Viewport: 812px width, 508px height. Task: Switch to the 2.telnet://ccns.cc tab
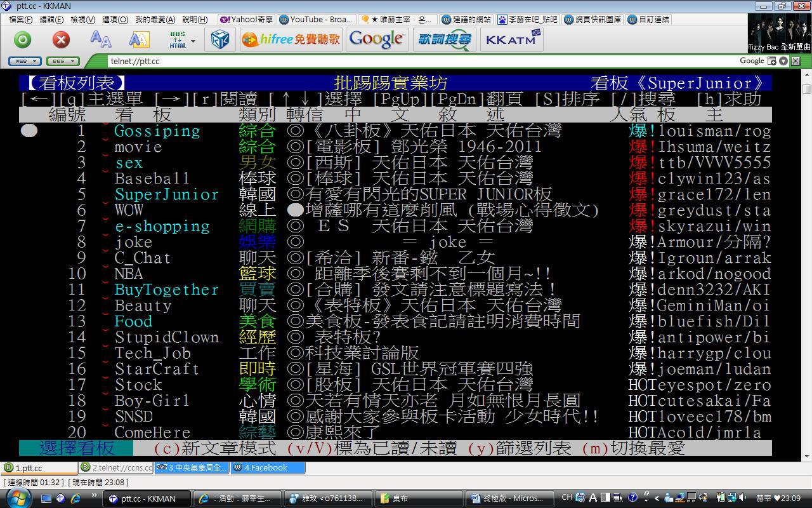(115, 468)
